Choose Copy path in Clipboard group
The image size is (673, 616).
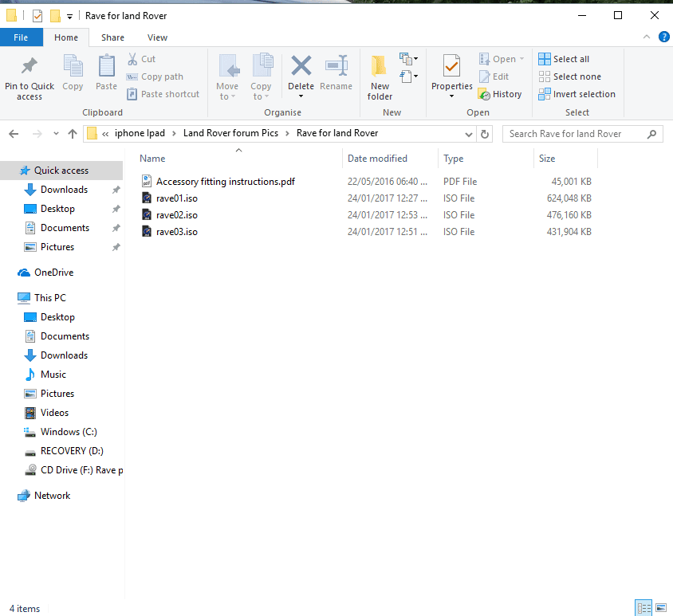coord(155,77)
